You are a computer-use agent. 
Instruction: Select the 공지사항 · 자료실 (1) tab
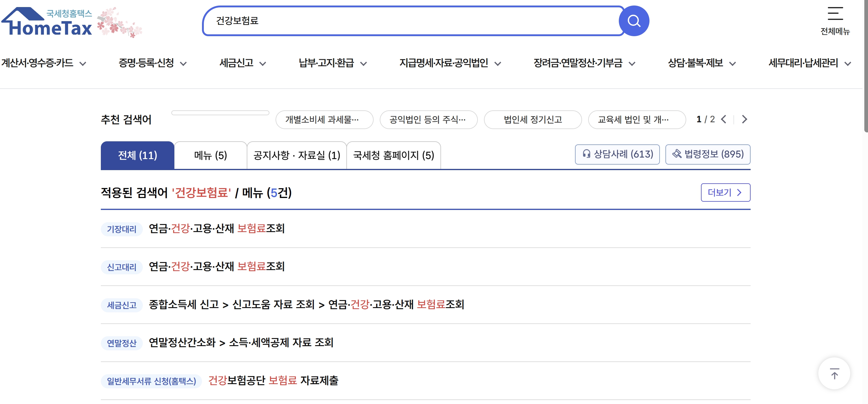pos(296,155)
